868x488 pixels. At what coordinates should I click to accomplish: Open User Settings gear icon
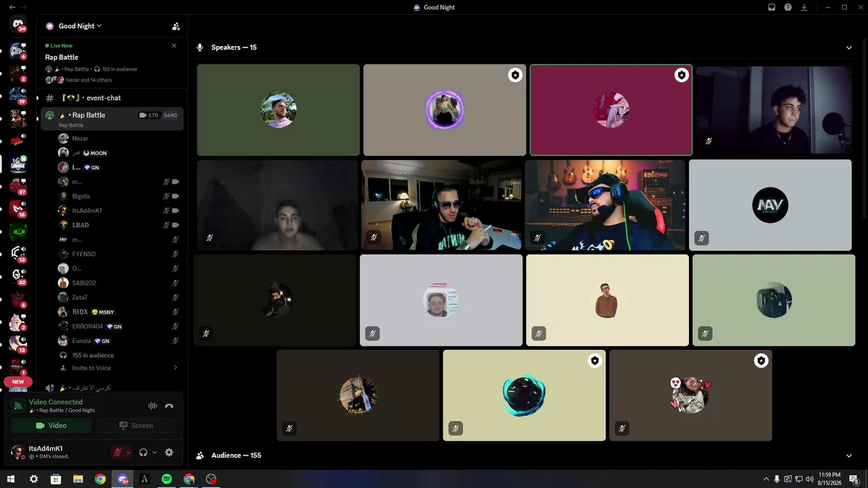tap(169, 452)
